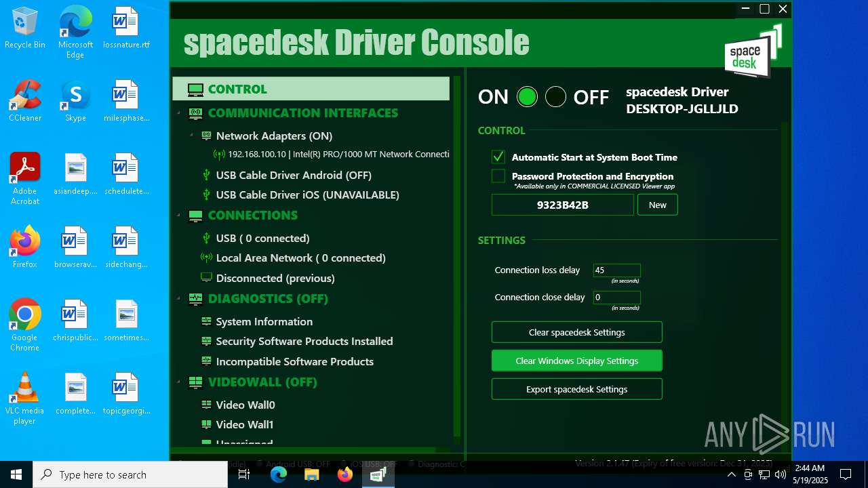Collapse DIAGNOSTICS (OFF) tree arrow
Screen dimensions: 868x488
pos(180,299)
